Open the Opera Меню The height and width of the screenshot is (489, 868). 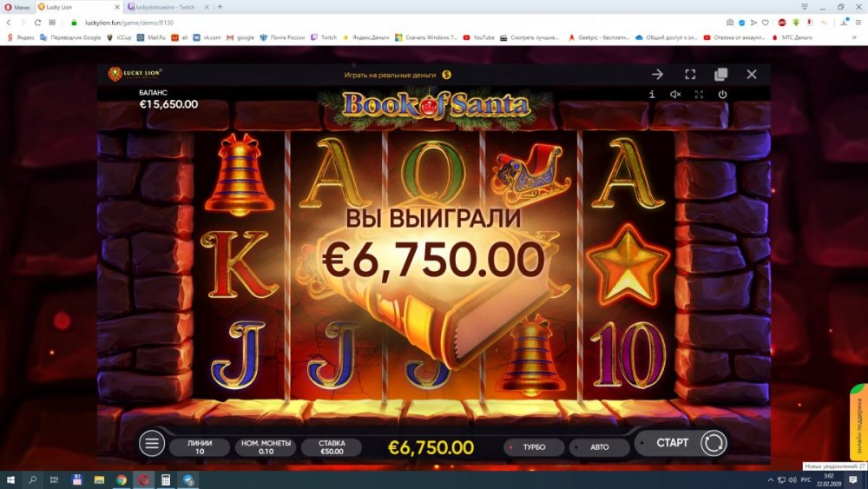pyautogui.click(x=17, y=7)
